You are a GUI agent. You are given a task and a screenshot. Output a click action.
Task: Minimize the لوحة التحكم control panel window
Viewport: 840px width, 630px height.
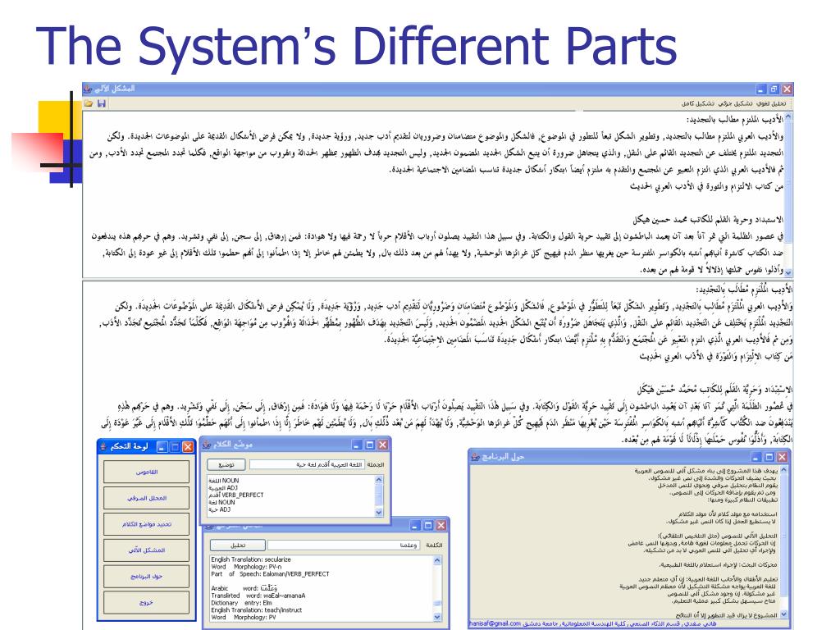click(162, 447)
